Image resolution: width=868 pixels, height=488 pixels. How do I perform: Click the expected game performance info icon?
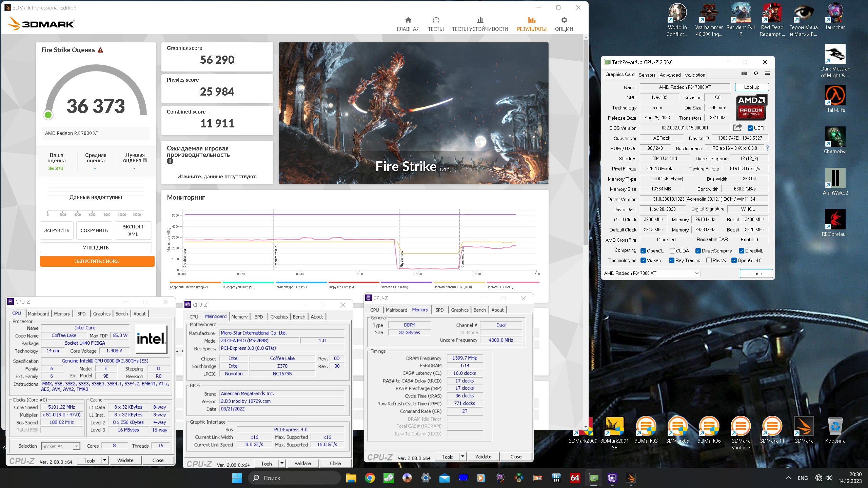(x=170, y=161)
